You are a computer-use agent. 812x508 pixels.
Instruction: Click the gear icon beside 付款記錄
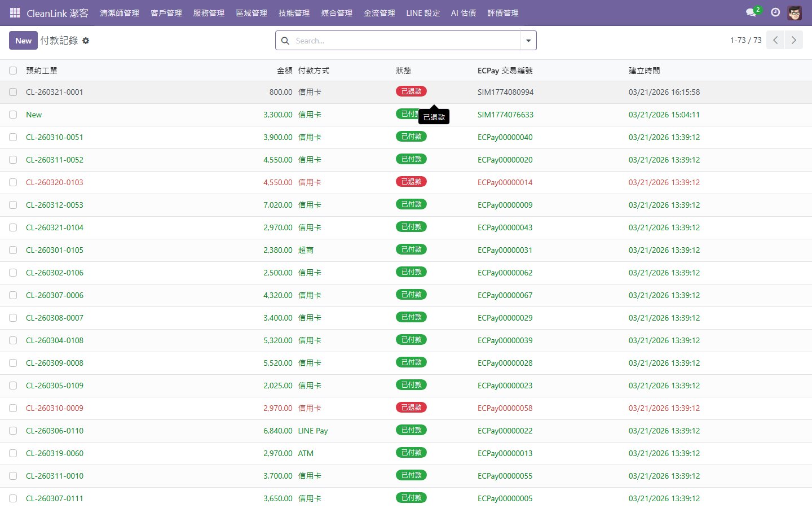coord(86,41)
